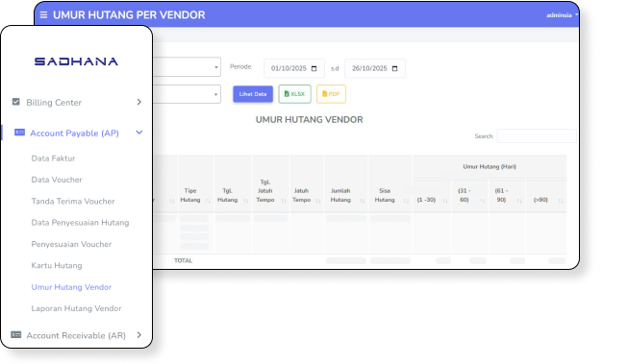The image size is (628, 364).
Task: Go to Data Voucher
Action: 57,180
